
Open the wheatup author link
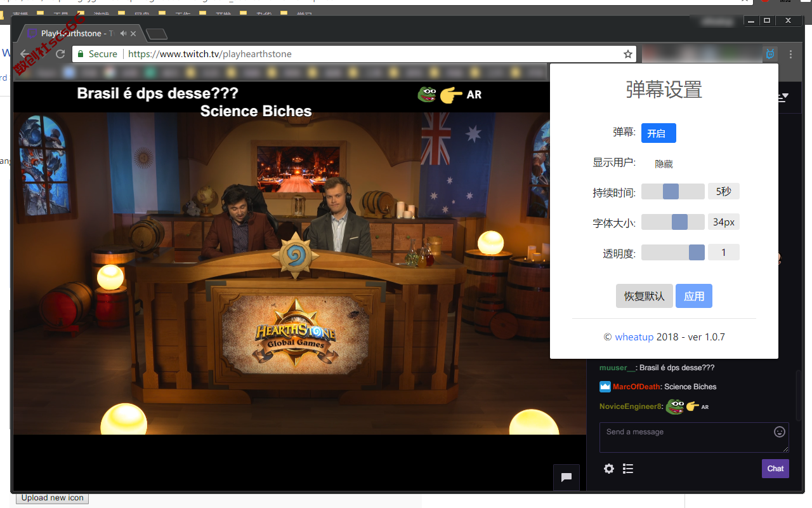click(634, 337)
